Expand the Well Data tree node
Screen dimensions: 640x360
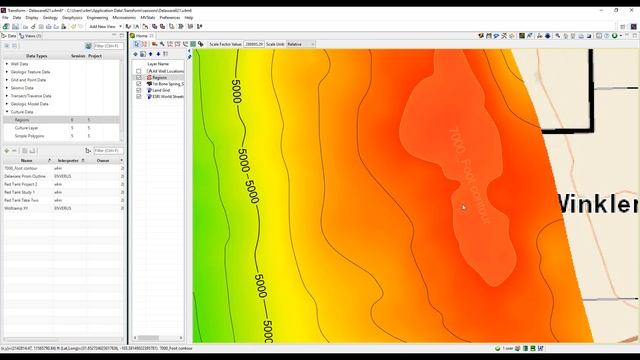[7, 64]
